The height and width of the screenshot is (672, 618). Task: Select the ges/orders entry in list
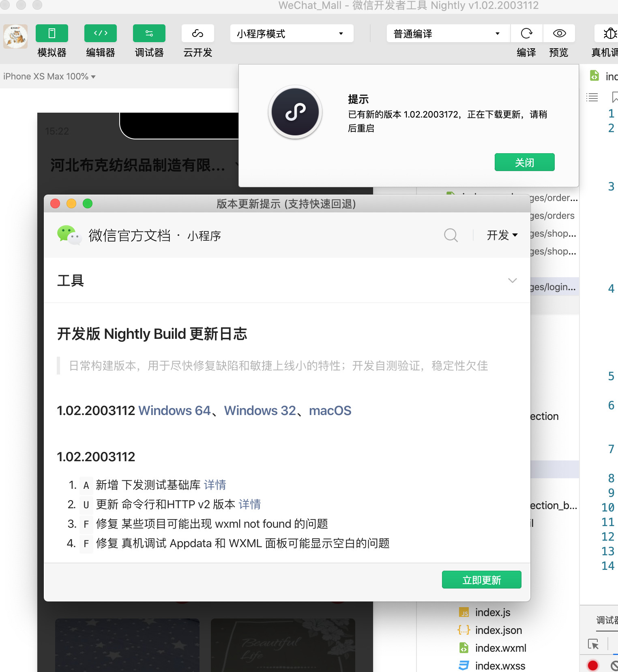point(552,216)
